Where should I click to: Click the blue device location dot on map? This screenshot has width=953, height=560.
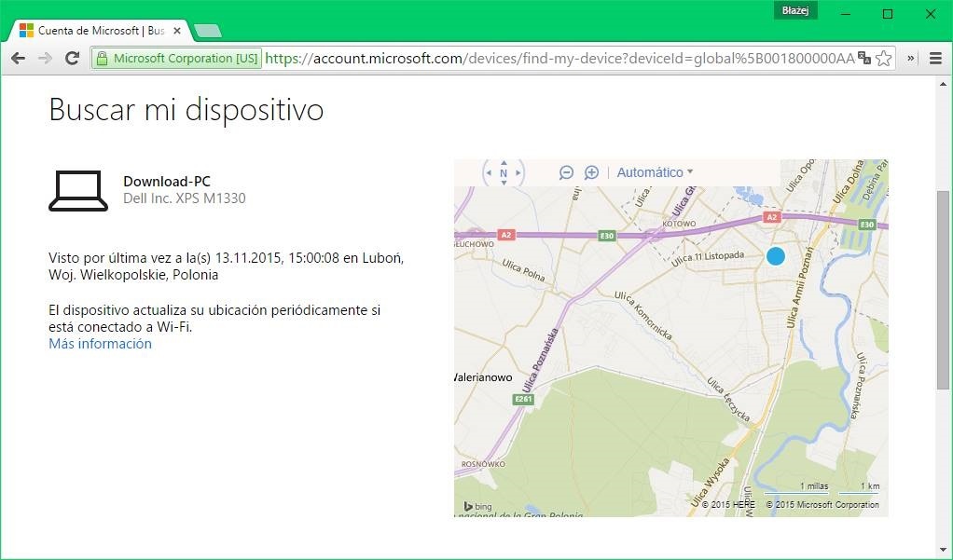(x=776, y=256)
